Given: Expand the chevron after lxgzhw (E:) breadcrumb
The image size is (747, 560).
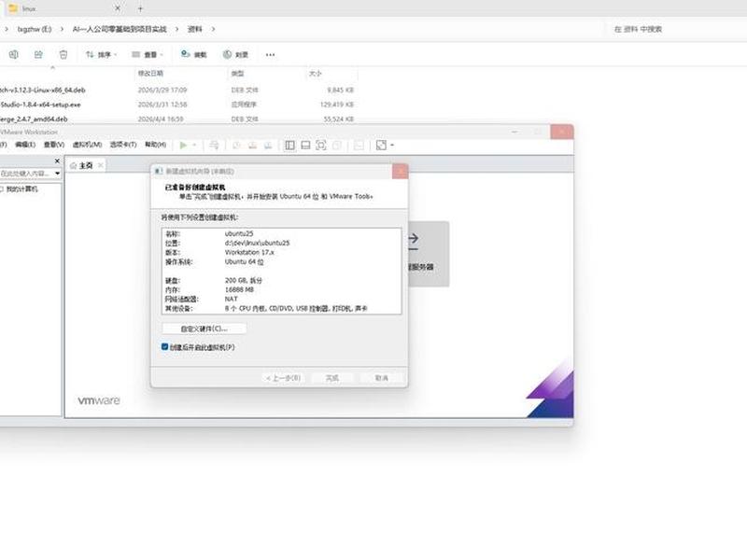Looking at the screenshot, I should 62,29.
